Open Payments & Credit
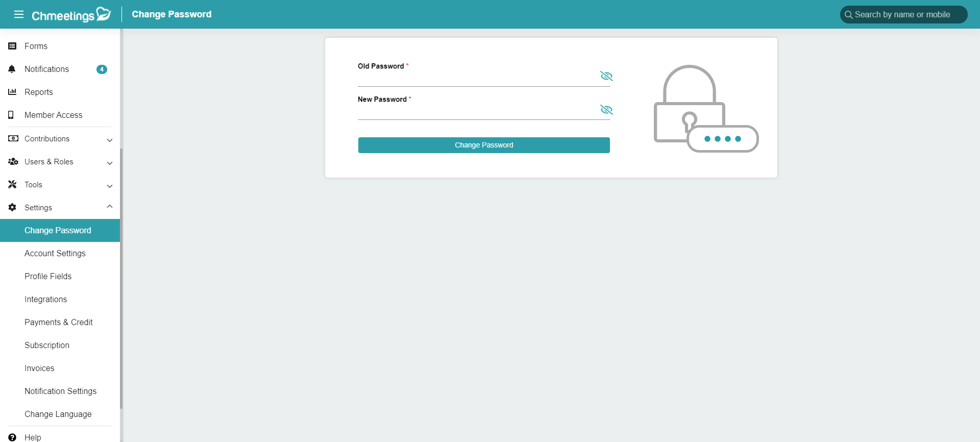 coord(60,322)
